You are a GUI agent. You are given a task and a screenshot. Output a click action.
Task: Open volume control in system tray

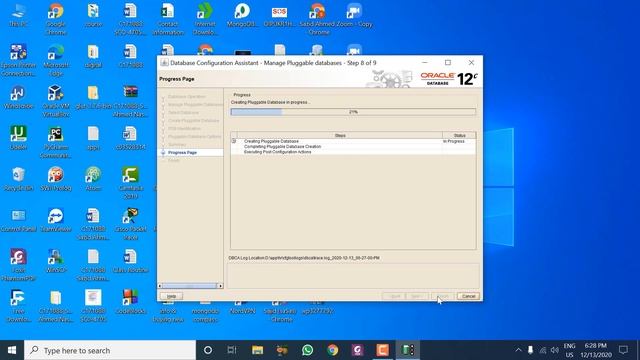554,350
